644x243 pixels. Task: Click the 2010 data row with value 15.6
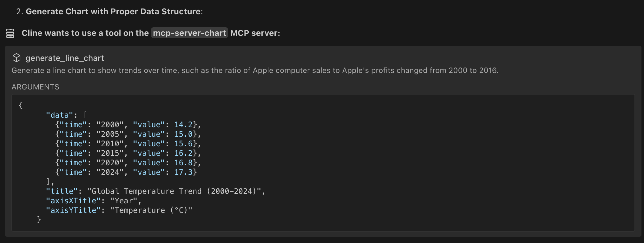click(x=128, y=144)
